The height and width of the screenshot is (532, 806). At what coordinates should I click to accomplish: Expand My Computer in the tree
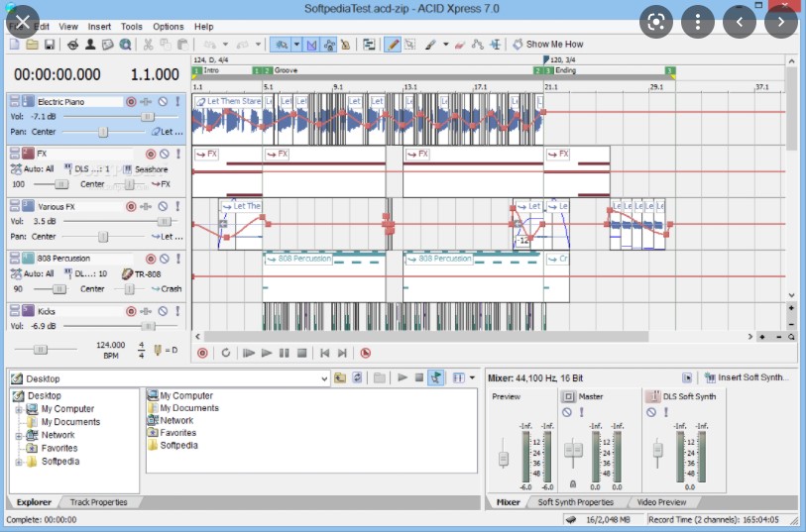[19, 409]
